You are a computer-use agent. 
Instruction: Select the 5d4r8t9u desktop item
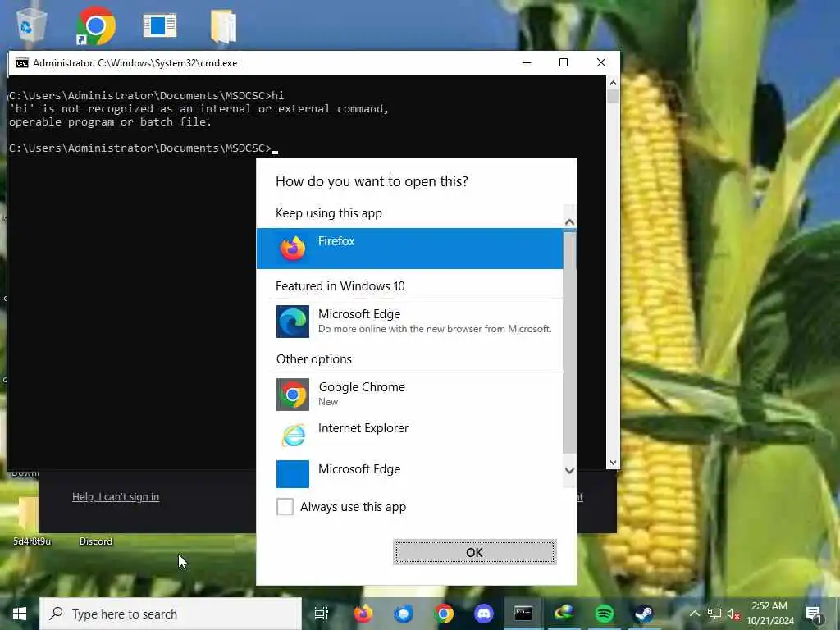(32, 541)
